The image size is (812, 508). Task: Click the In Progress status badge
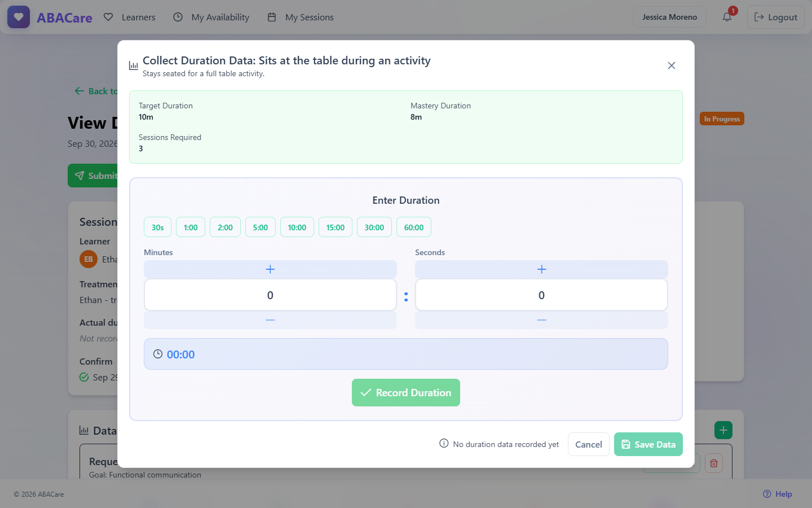pos(722,119)
